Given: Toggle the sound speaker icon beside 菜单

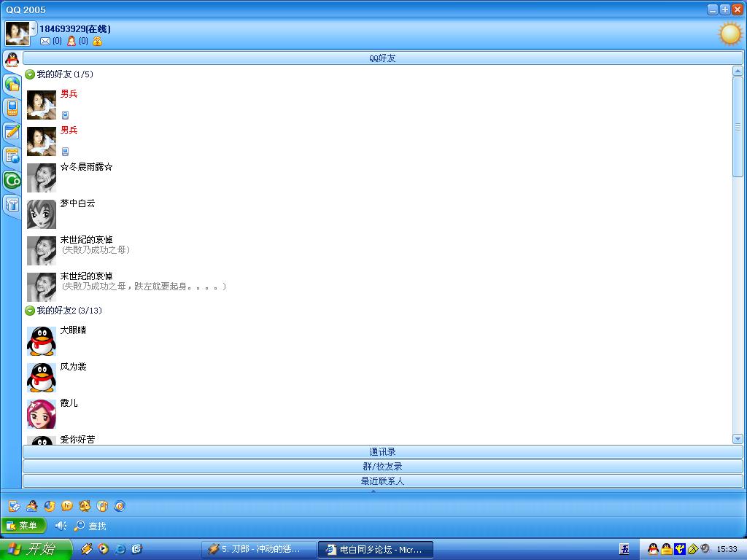Looking at the screenshot, I should 61,526.
